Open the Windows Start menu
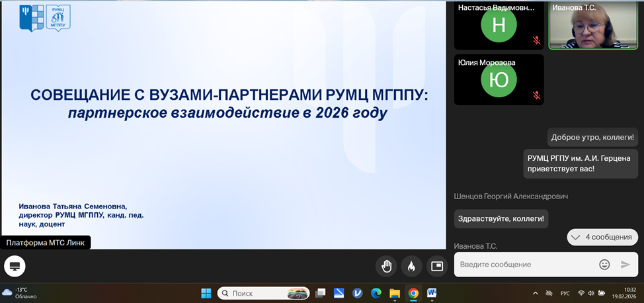This screenshot has height=303, width=644. (x=206, y=293)
